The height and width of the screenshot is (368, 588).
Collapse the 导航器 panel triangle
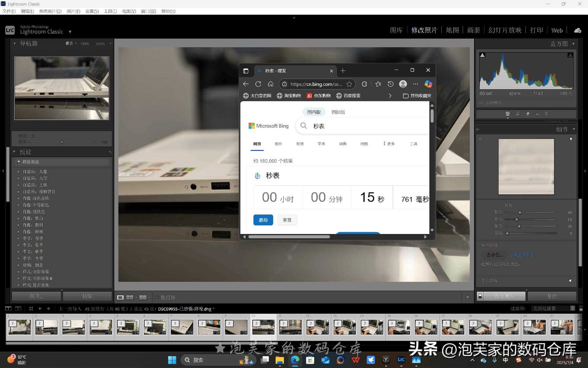(x=14, y=44)
